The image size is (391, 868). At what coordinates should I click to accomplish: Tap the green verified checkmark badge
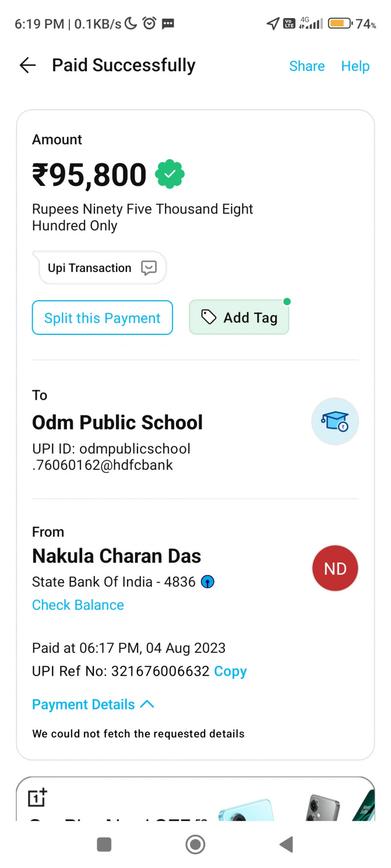pos(170,174)
